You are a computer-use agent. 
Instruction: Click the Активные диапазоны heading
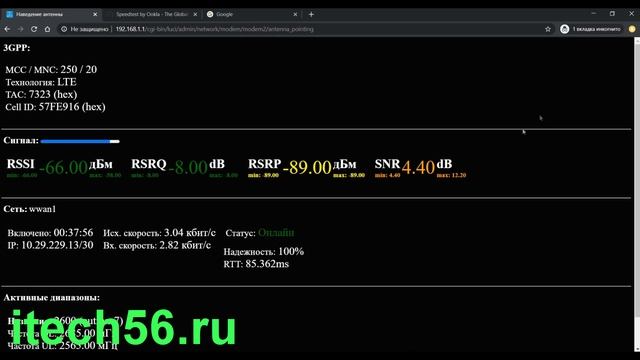tap(51, 298)
